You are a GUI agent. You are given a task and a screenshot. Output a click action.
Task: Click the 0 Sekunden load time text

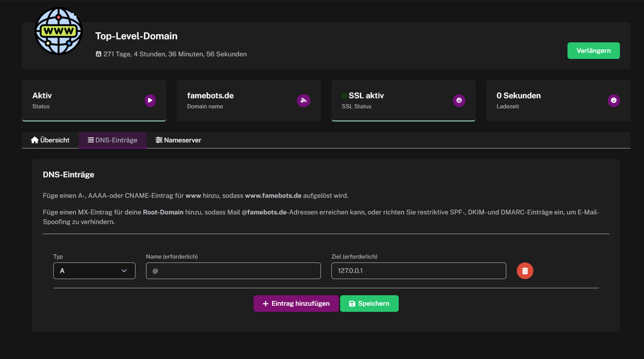point(519,96)
